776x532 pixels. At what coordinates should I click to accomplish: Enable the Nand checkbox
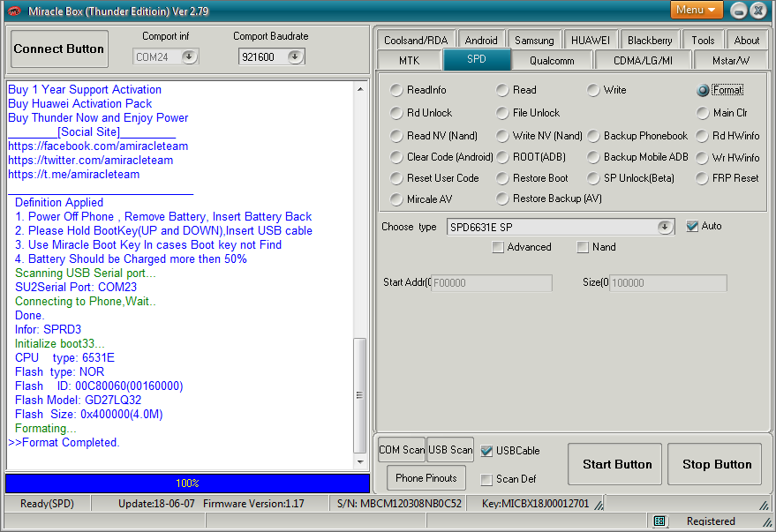click(583, 247)
